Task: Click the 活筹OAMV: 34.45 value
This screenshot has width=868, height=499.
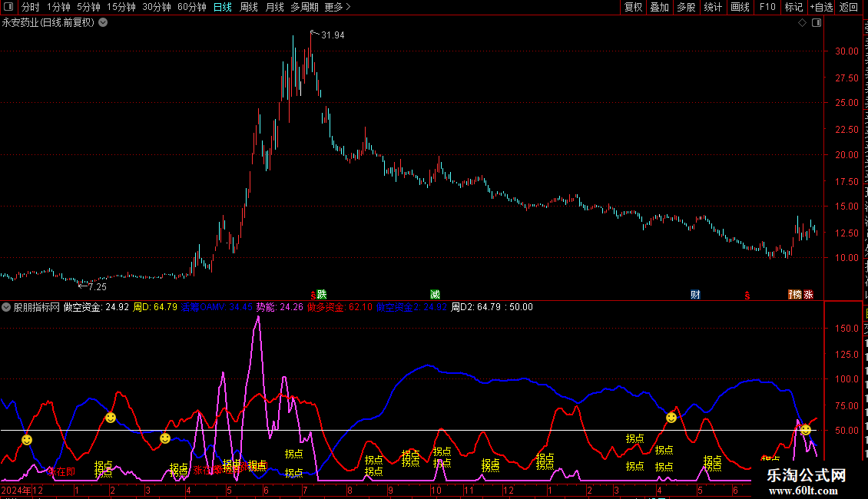Action: click(x=217, y=307)
